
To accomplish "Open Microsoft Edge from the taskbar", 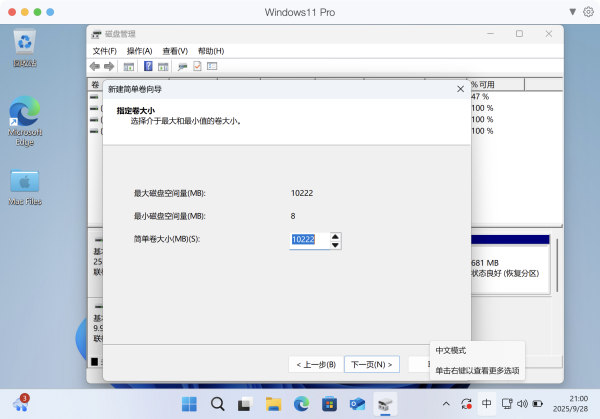I will click(x=301, y=404).
